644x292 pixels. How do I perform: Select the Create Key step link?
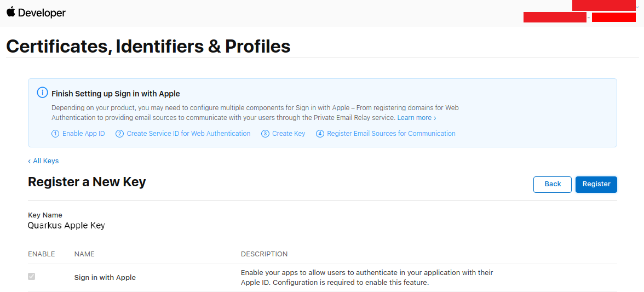[x=289, y=134]
